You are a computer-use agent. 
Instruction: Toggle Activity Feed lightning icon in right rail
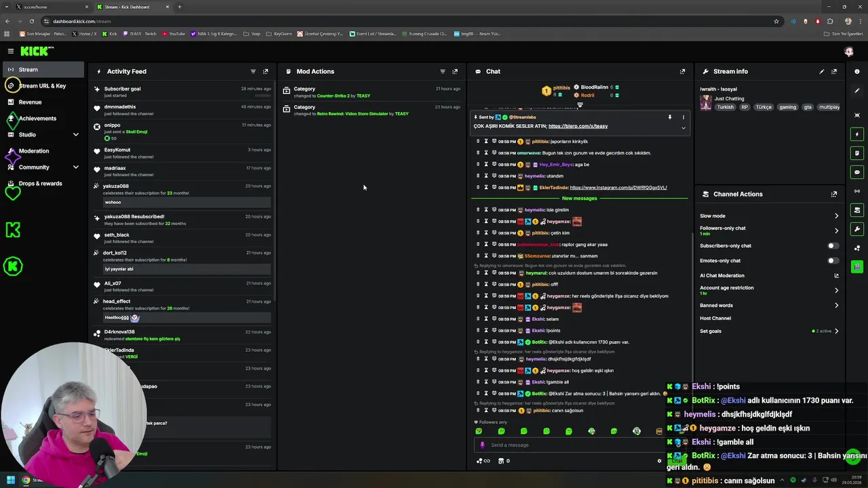pyautogui.click(x=857, y=134)
